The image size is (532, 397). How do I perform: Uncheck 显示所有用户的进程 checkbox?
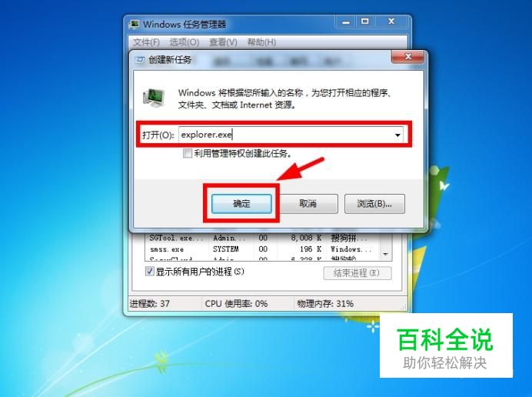click(149, 272)
